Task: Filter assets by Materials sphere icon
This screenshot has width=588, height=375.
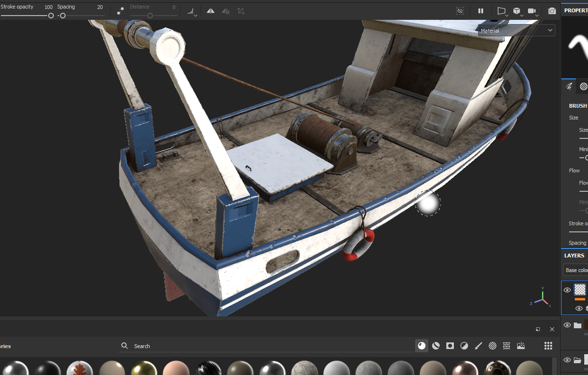Action: 421,346
